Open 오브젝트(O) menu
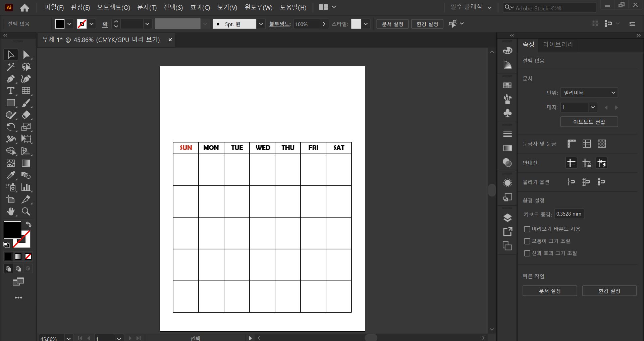This screenshot has height=341, width=644. coord(113,7)
